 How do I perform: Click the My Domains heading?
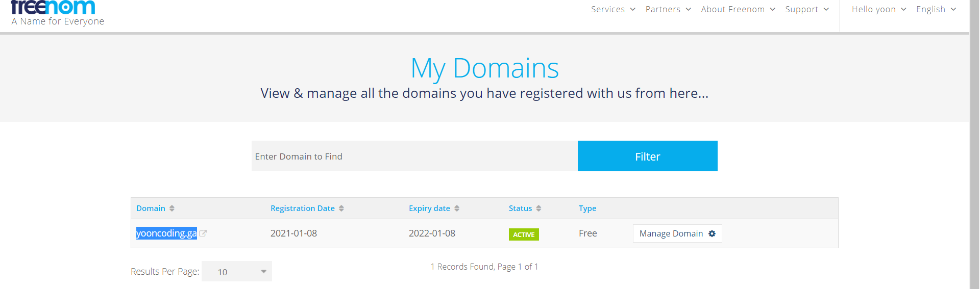(485, 68)
